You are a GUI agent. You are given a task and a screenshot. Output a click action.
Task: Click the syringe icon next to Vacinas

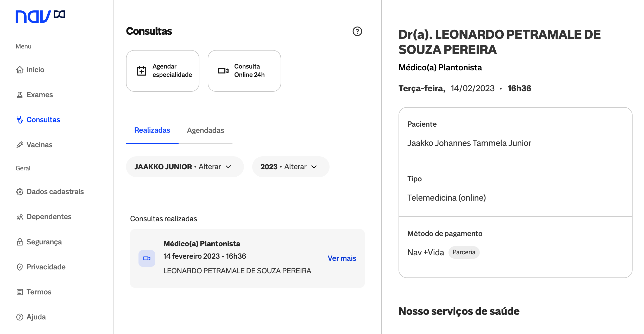[20, 145]
